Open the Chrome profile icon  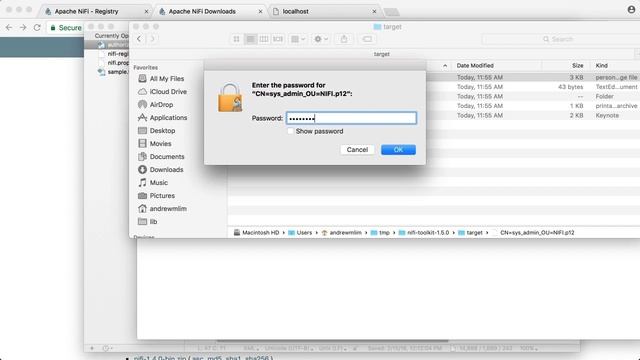click(631, 9)
